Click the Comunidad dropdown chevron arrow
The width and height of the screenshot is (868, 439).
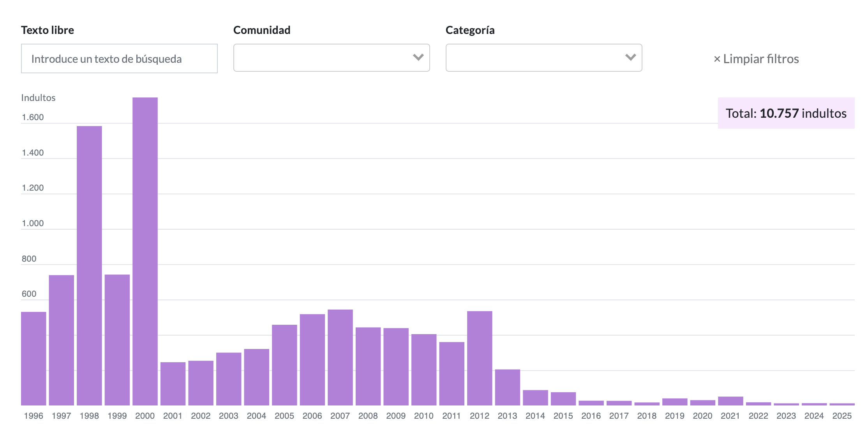coord(418,57)
